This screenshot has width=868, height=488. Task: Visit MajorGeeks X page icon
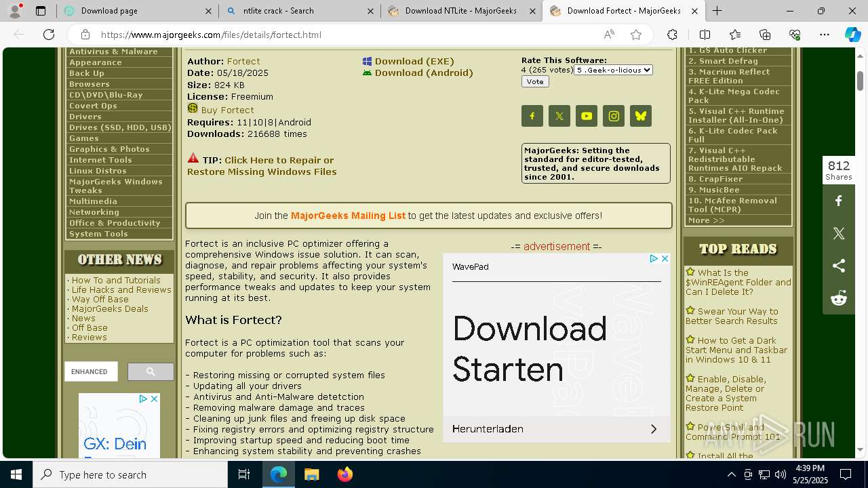click(x=559, y=116)
